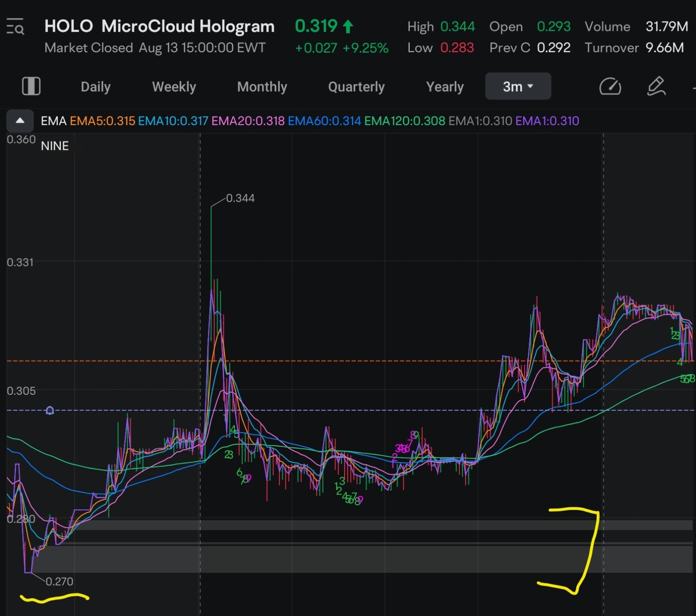
Task: Click the price alert bell marker
Action: 50,410
